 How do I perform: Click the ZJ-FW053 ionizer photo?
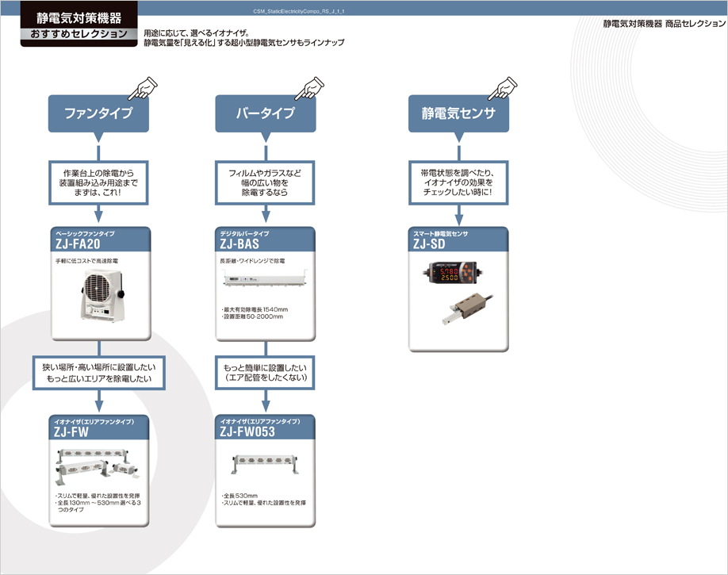(x=265, y=465)
